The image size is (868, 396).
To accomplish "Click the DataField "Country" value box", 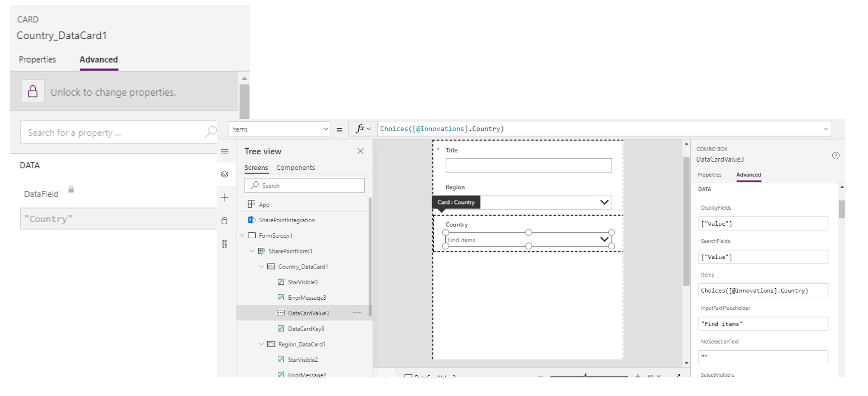I will 119,219.
